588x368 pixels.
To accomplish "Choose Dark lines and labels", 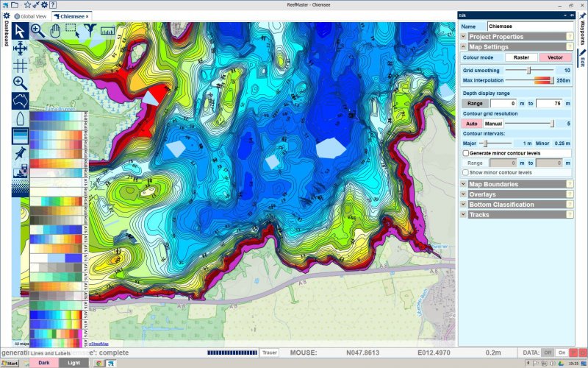I will point(44,363).
